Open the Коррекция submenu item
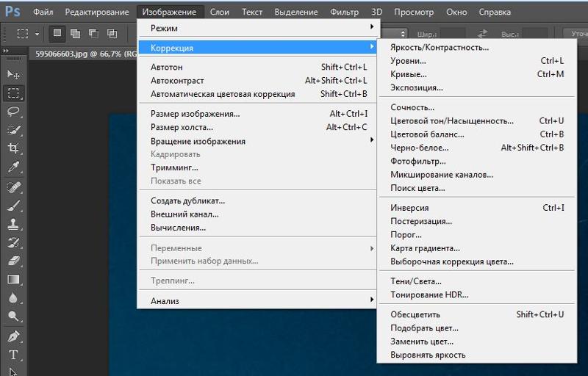The image size is (588, 376). (x=257, y=48)
